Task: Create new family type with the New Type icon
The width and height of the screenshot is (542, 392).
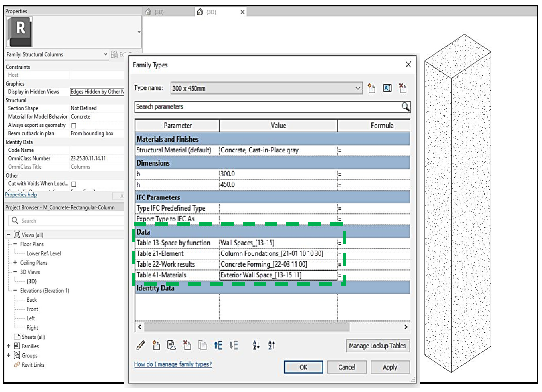Action: pos(371,88)
